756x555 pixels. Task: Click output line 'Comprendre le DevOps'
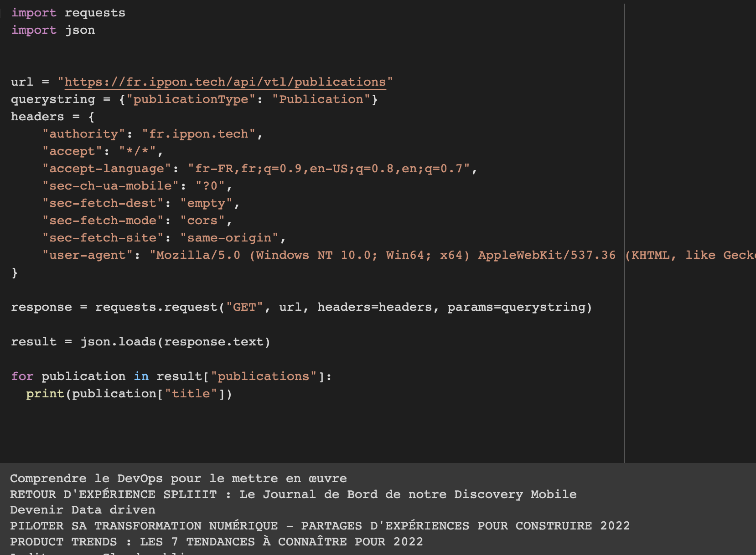(178, 478)
